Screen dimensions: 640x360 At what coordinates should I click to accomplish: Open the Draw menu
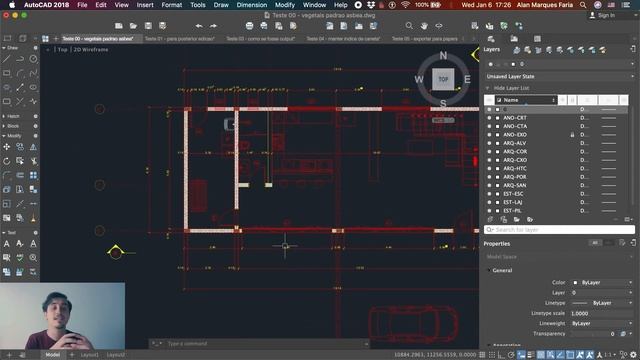pos(221,5)
